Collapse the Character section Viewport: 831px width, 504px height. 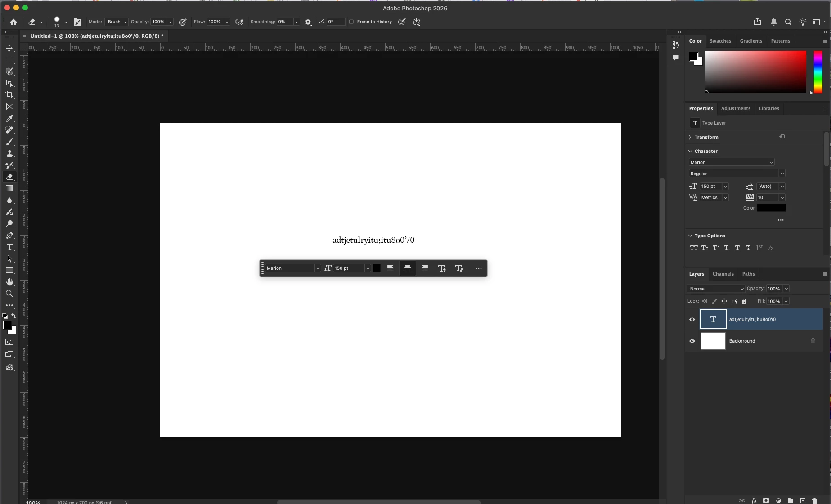coord(690,151)
